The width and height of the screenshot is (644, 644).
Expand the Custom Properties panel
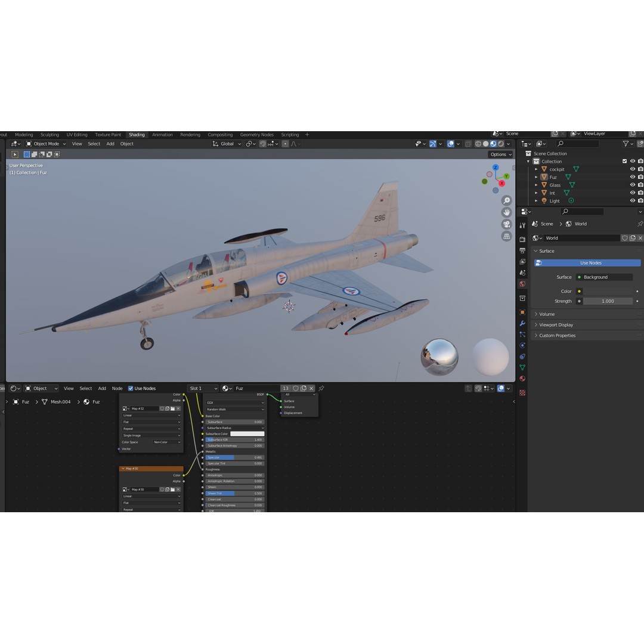tap(557, 336)
